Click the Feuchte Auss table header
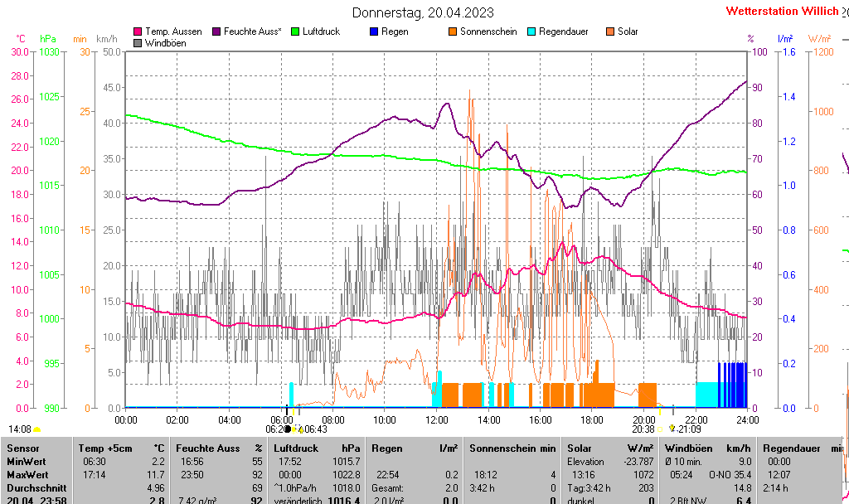This screenshot has height=504, width=849. coord(207,448)
